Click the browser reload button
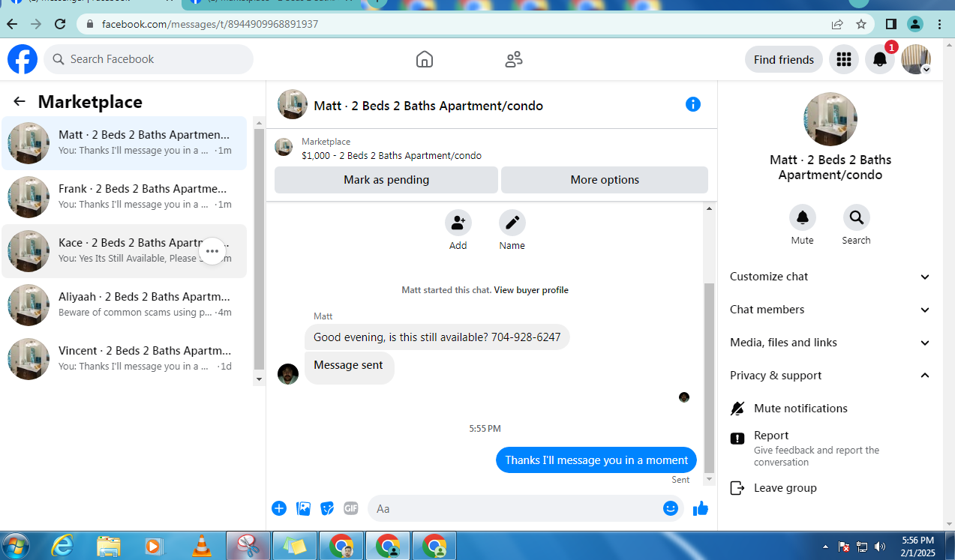Viewport: 955px width, 560px height. coord(60,24)
